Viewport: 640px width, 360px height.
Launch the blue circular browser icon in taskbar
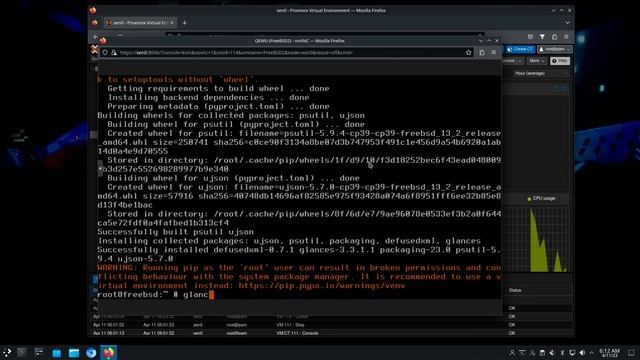coord(91,353)
